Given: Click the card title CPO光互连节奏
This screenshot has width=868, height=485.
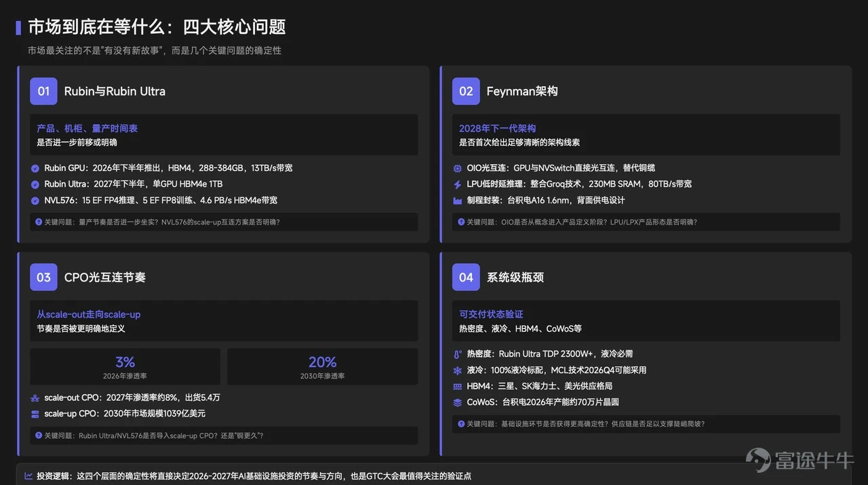Looking at the screenshot, I should tap(105, 277).
